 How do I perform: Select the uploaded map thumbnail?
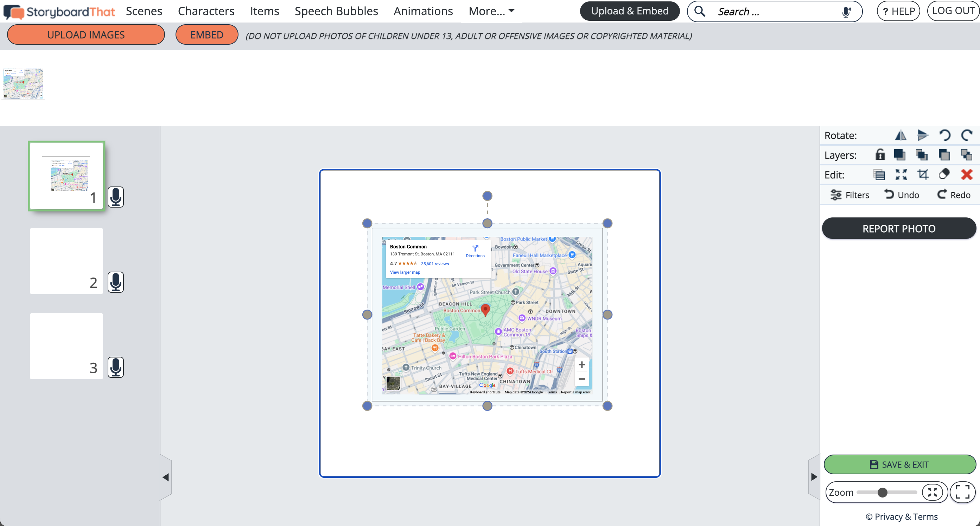(23, 83)
